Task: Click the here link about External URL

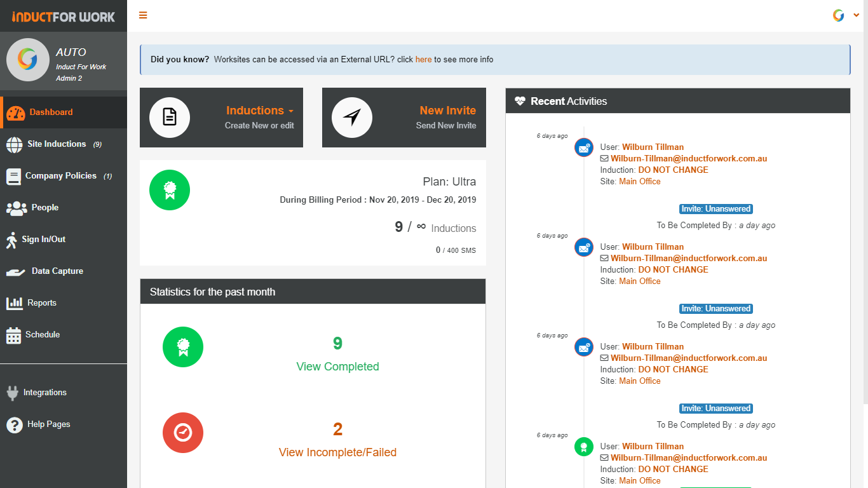Action: click(423, 59)
